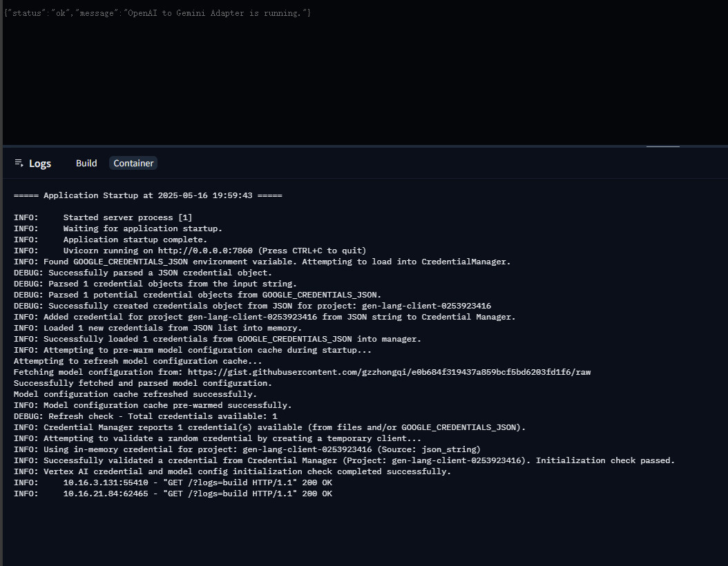
Task: Click the small light bar on logs panel border
Action: (662, 146)
